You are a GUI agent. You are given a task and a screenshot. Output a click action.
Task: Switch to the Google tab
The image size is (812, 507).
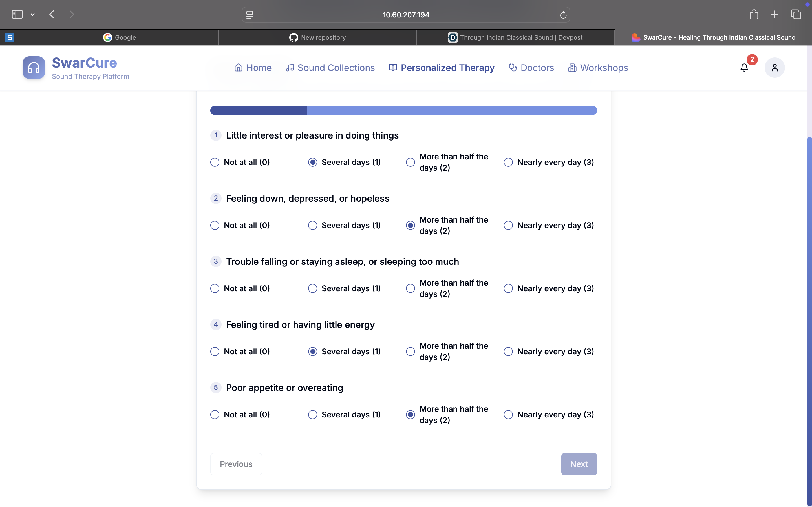119,37
